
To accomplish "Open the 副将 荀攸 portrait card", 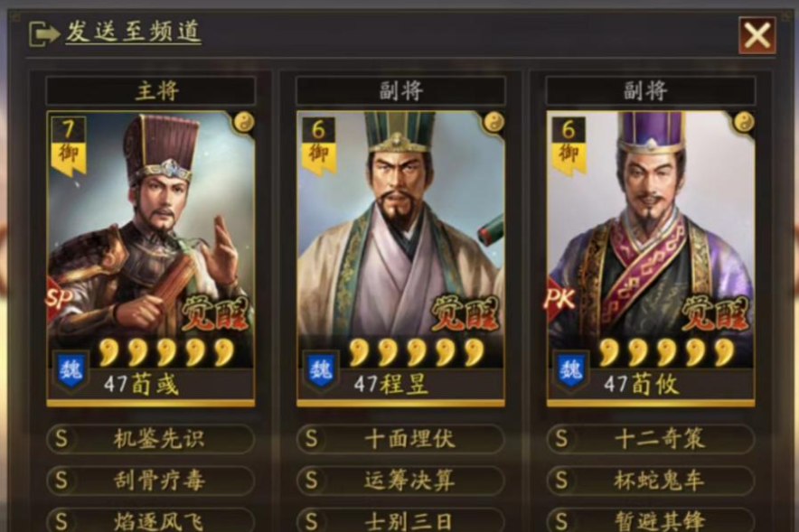I will [x=651, y=258].
